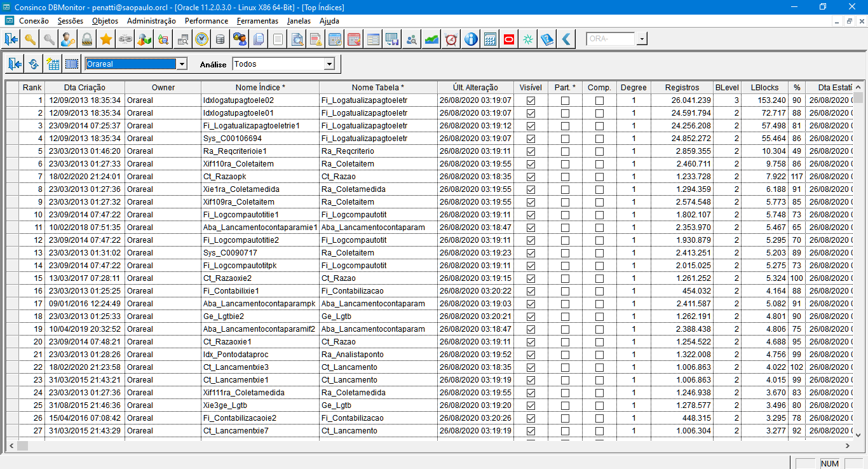The image size is (868, 469).
Task: Click the document with warning sign icon
Action: (316, 39)
